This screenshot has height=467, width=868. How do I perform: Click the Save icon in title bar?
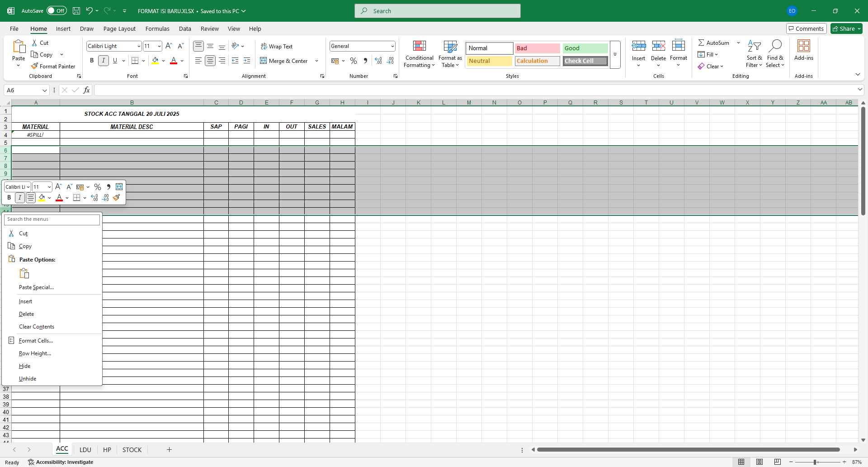tap(76, 11)
